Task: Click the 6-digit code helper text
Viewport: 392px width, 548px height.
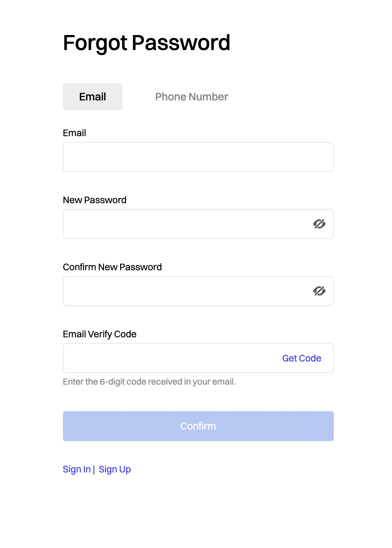Action: pyautogui.click(x=149, y=382)
